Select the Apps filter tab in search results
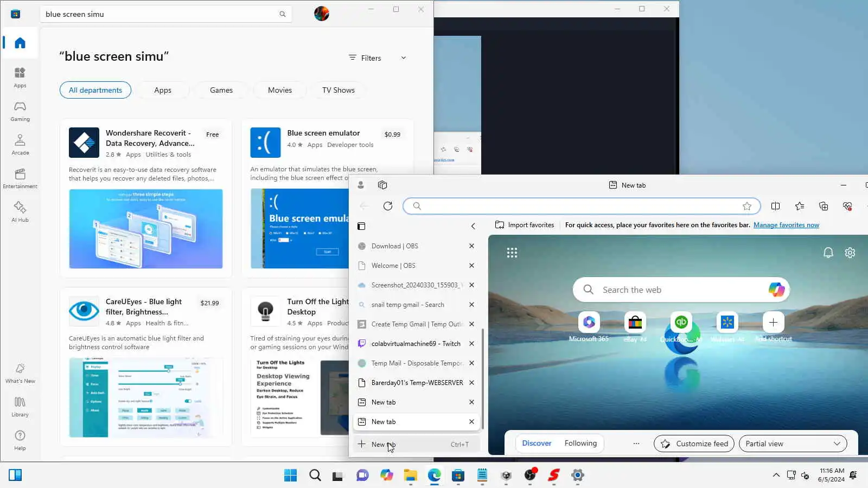 pyautogui.click(x=163, y=90)
